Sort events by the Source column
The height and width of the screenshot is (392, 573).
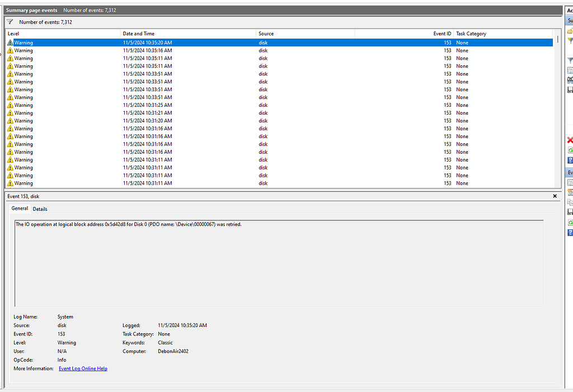tap(266, 34)
